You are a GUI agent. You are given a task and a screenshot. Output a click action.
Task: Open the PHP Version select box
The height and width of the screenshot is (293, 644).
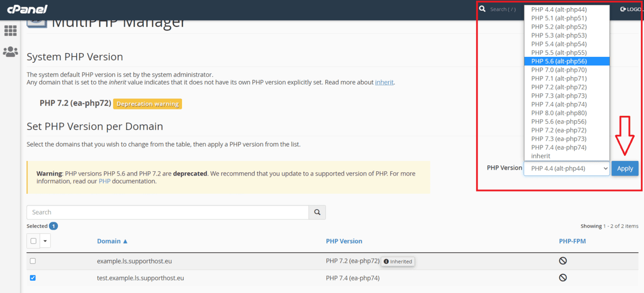coord(567,169)
